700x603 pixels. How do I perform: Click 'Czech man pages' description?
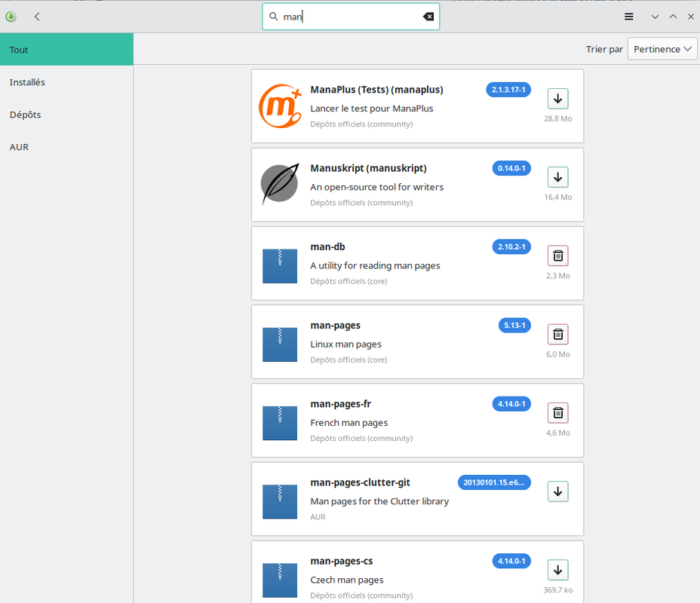click(x=347, y=580)
